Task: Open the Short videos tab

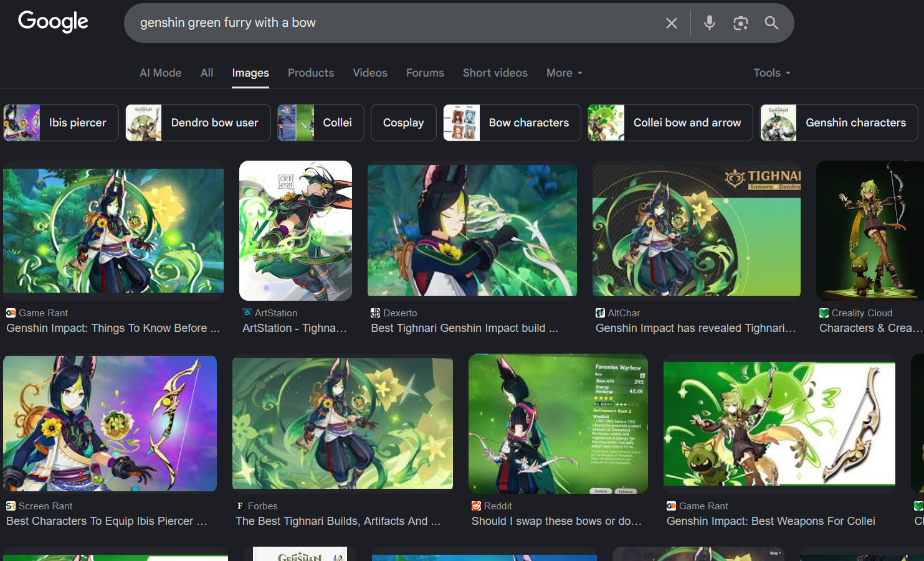Action: coord(495,73)
